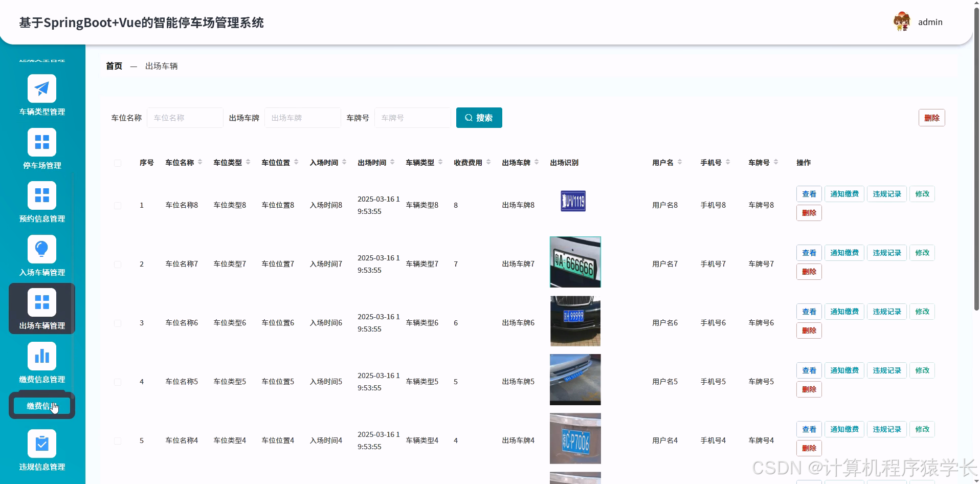Sort by 出场车牌 column arrows
The image size is (980, 484).
(x=537, y=162)
